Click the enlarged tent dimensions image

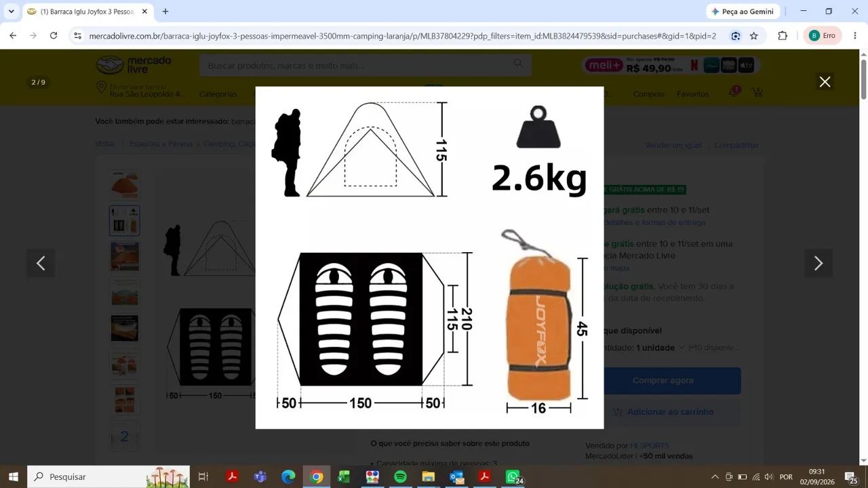429,258
